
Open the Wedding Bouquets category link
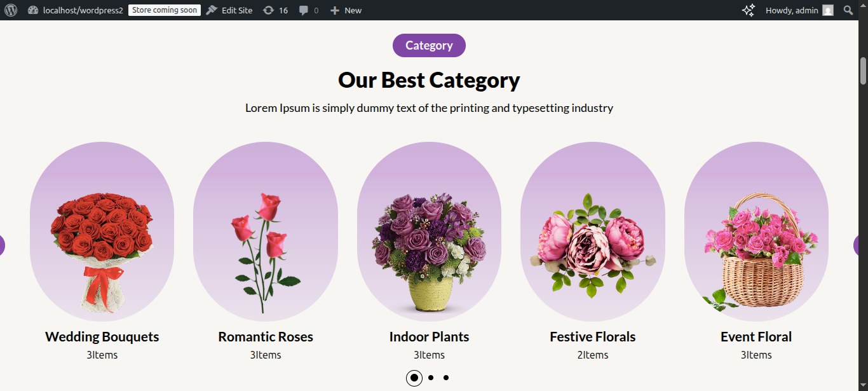[102, 337]
